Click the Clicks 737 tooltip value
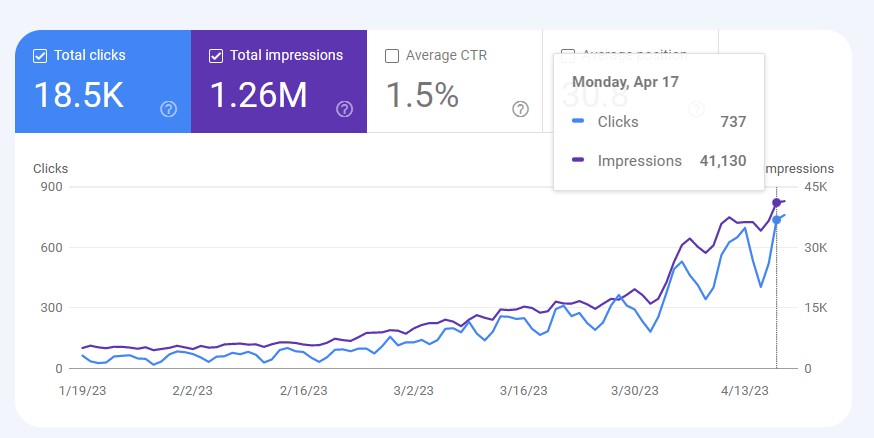Image resolution: width=874 pixels, height=438 pixels. [733, 121]
